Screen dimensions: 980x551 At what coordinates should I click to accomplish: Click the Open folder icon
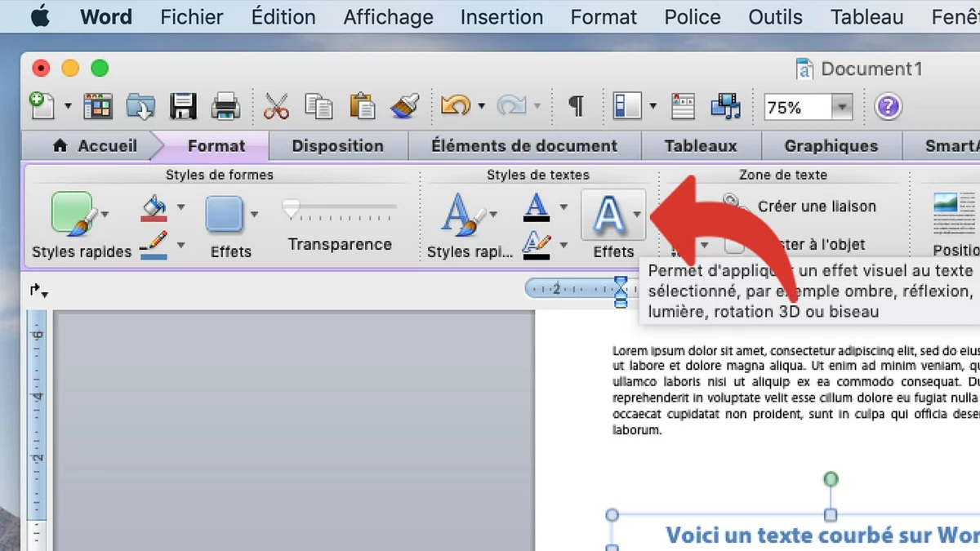point(140,106)
